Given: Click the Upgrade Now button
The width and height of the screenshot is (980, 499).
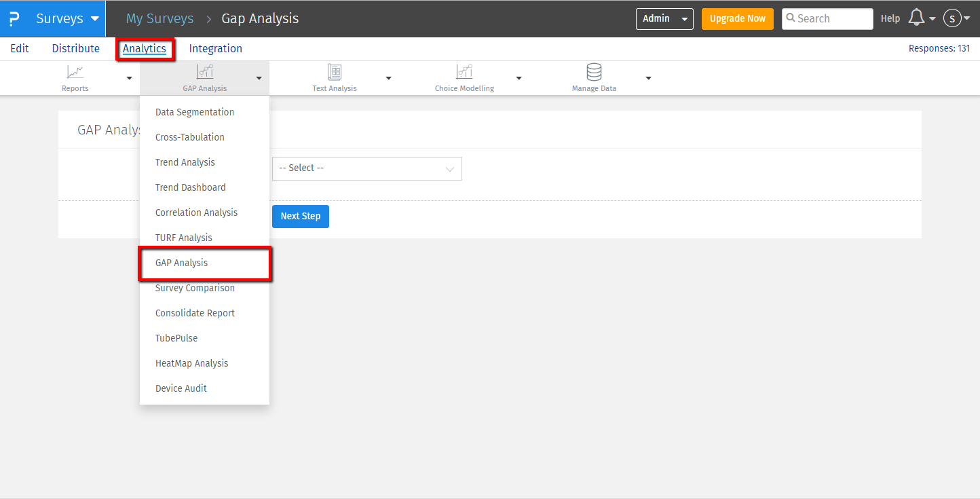Looking at the screenshot, I should click(737, 19).
